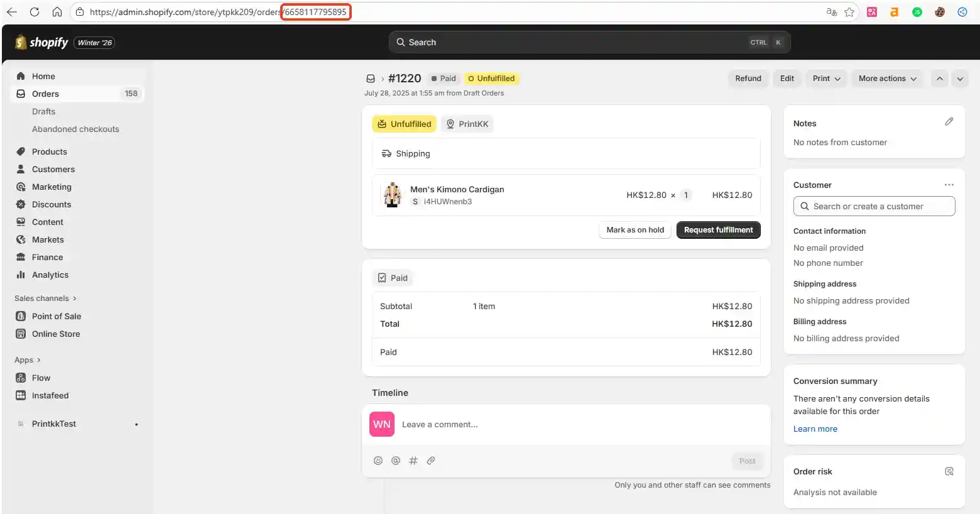Click the Request fulfillment button
Image resolution: width=980 pixels, height=514 pixels.
point(718,230)
